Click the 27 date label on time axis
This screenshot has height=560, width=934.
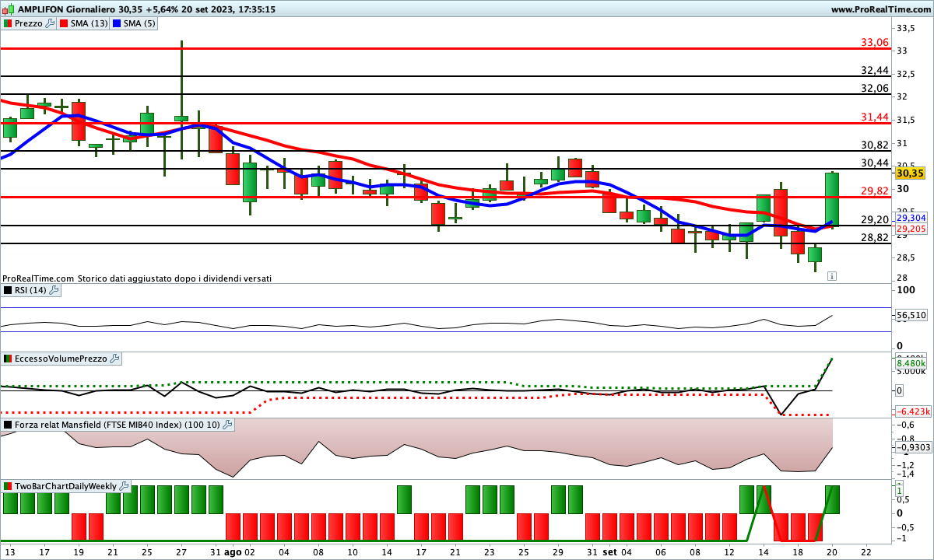(181, 551)
